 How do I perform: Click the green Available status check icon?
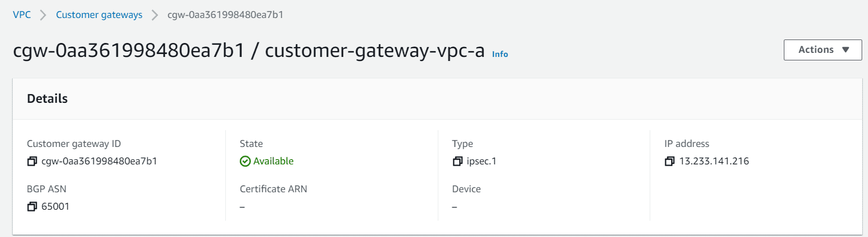point(245,161)
